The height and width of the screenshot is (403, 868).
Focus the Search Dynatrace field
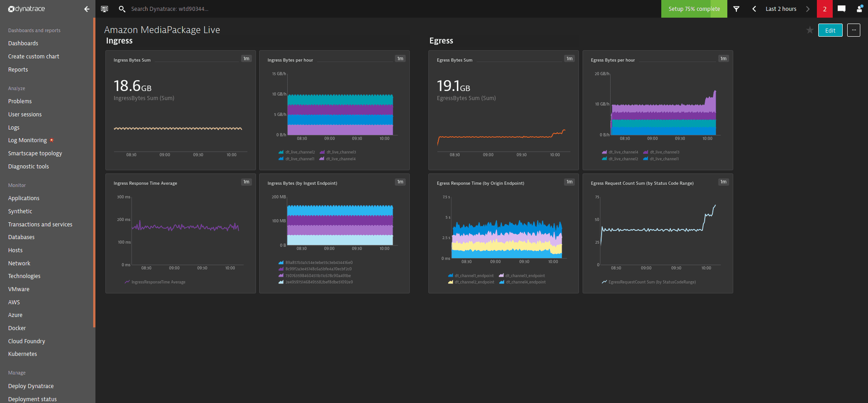coord(170,9)
